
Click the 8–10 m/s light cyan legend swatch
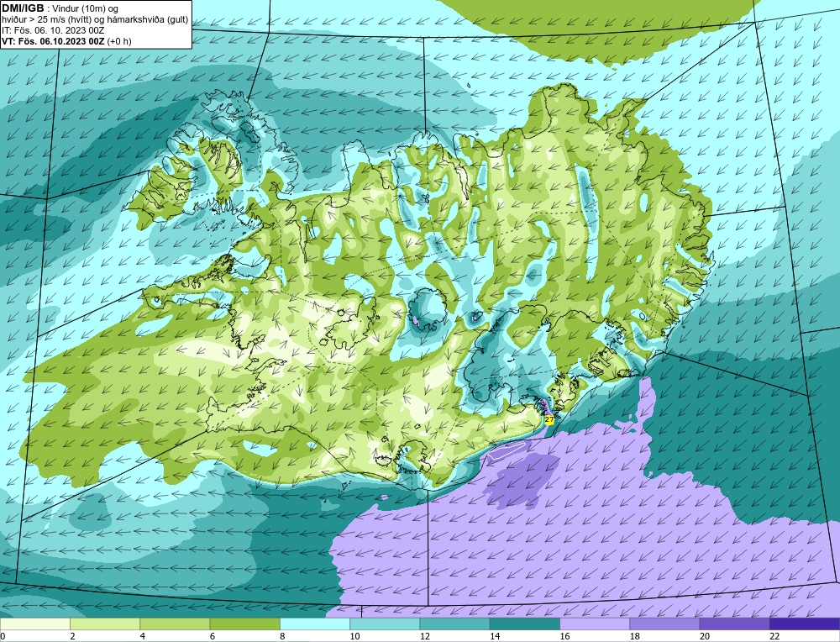(x=315, y=624)
